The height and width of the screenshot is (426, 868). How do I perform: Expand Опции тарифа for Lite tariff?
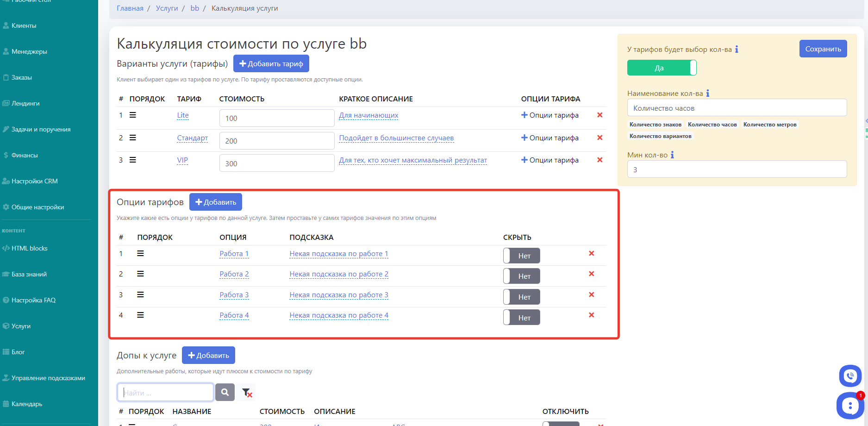550,115
